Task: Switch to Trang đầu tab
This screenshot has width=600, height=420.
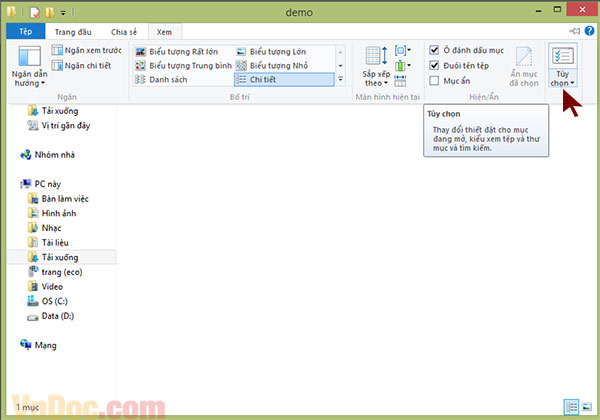Action: [73, 32]
